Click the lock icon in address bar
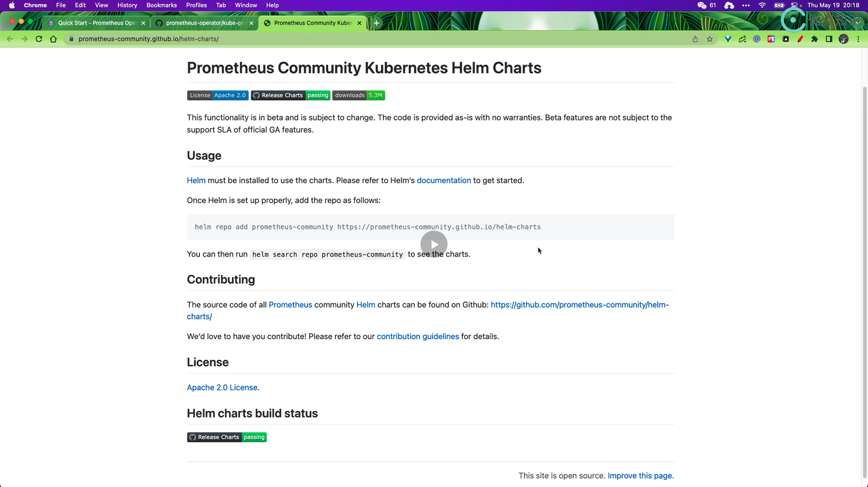868x487 pixels. pos(71,39)
